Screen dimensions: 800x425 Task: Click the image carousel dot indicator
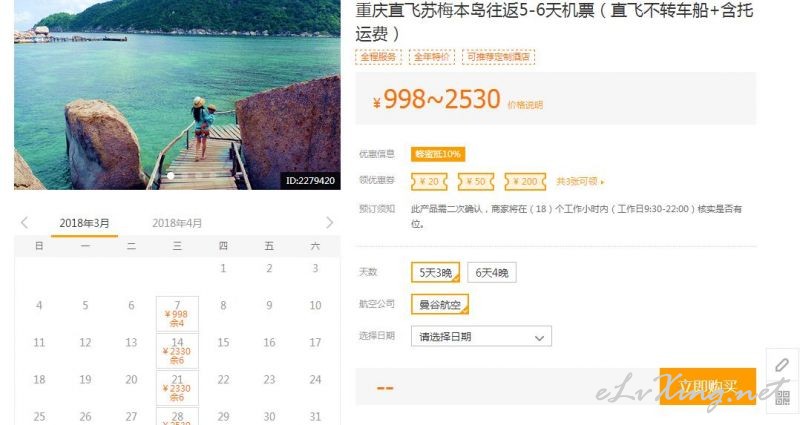(x=171, y=176)
